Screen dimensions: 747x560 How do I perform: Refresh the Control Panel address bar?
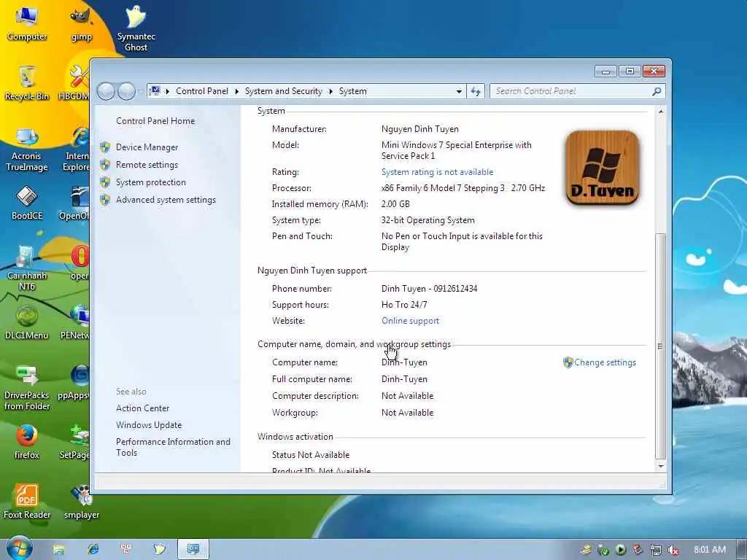(x=476, y=91)
